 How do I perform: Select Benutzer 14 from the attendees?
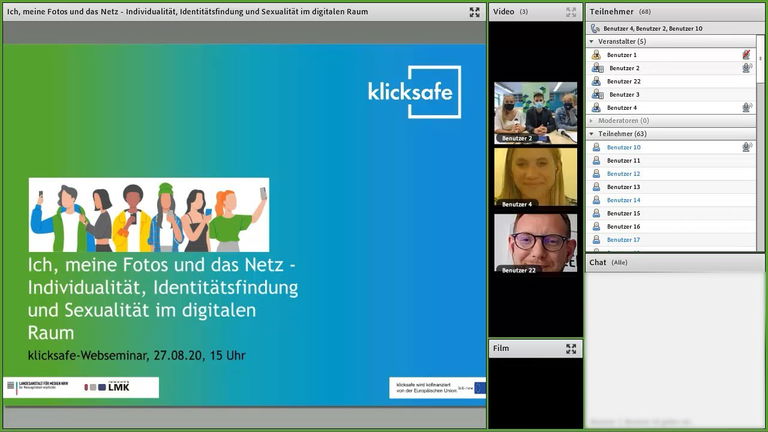623,200
